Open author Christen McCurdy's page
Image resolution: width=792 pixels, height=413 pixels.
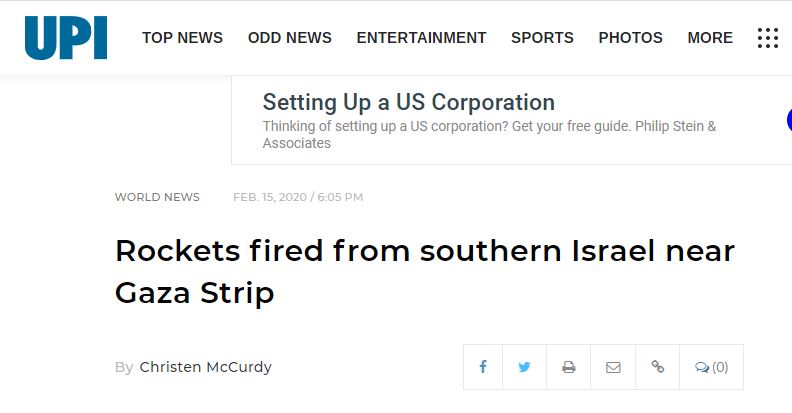click(x=206, y=367)
